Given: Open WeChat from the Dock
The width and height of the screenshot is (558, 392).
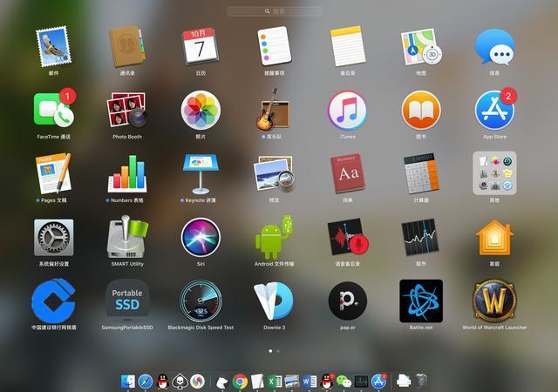Looking at the screenshot, I should point(344,382).
